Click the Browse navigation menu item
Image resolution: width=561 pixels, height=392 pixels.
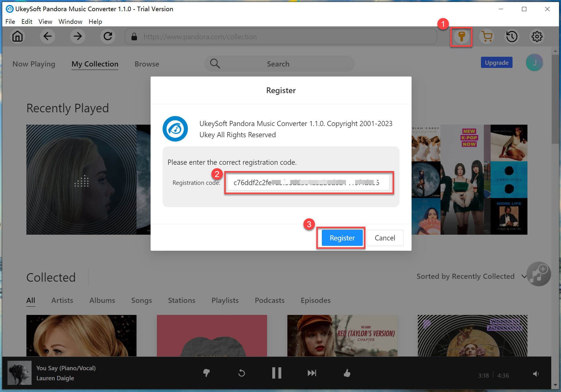coord(146,64)
